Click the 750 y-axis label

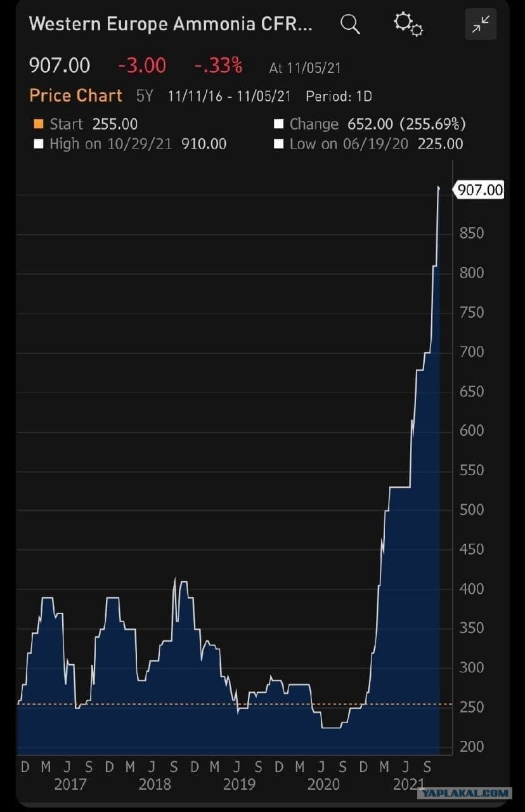tap(471, 312)
